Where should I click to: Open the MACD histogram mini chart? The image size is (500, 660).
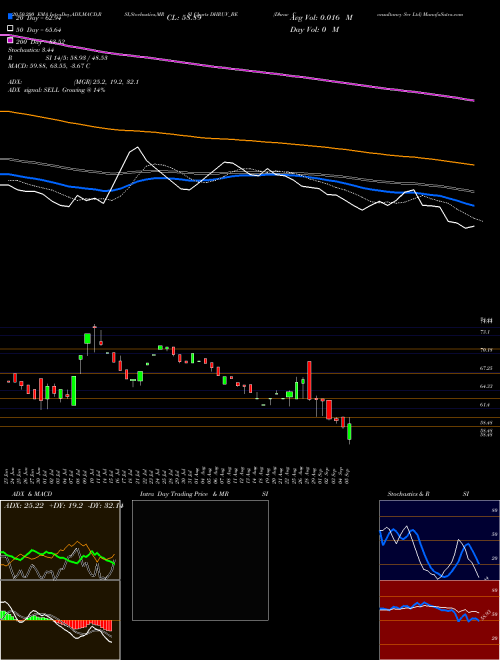pyautogui.click(x=60, y=620)
